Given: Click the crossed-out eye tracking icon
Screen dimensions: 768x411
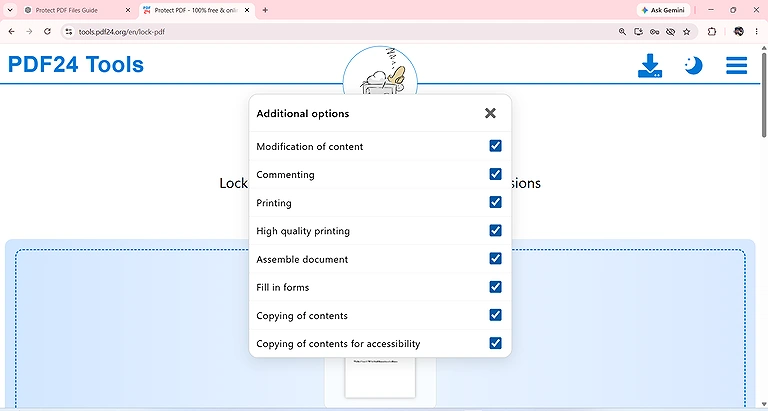Looking at the screenshot, I should coord(671,32).
